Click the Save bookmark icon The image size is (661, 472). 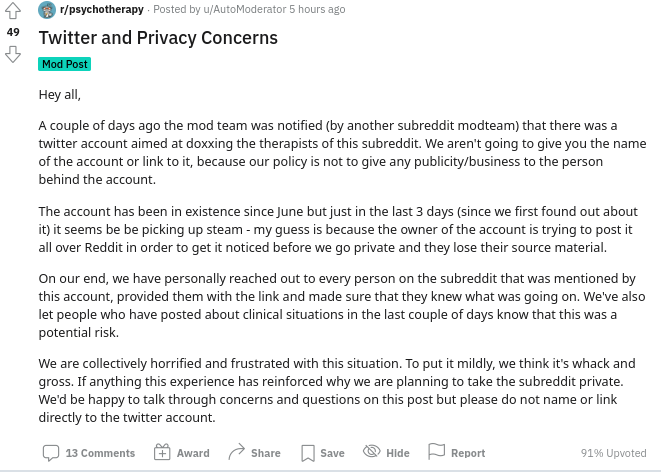point(308,453)
